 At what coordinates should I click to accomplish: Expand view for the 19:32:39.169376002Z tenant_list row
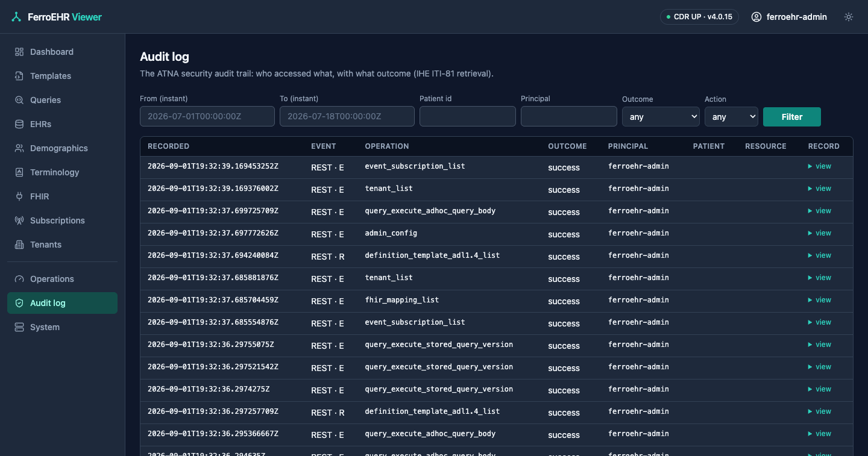coord(819,189)
